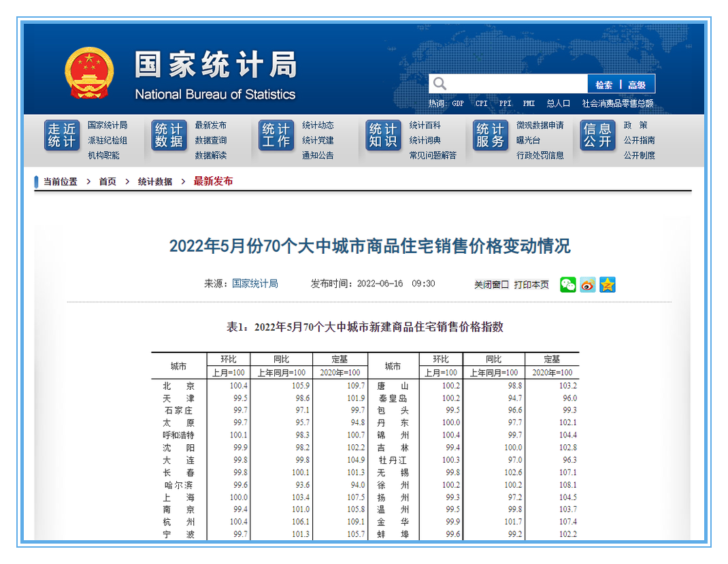Open 公开指南 menu link
Screen dimensions: 728x564
tap(640, 140)
